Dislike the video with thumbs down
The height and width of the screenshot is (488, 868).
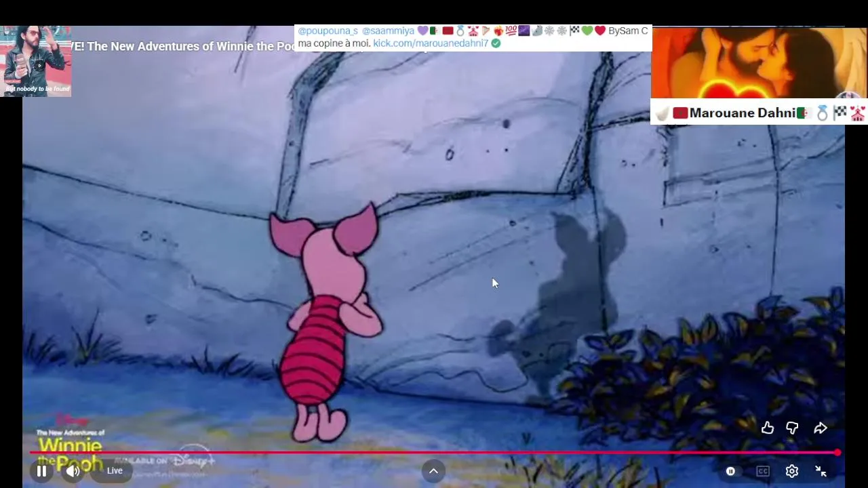[792, 428]
